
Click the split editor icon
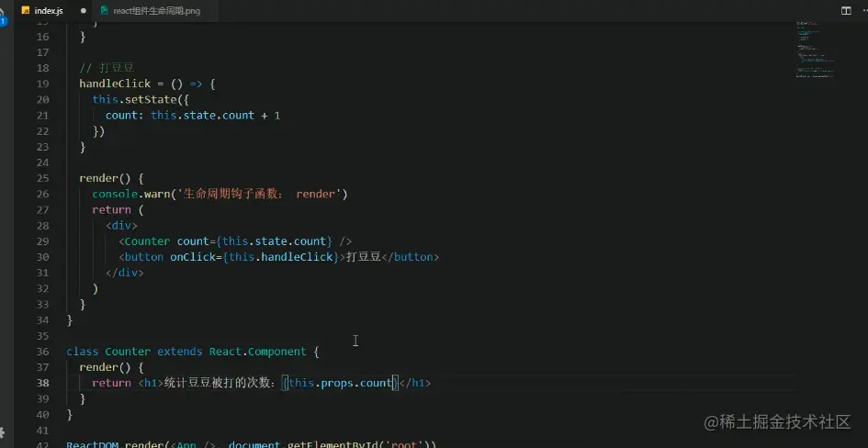coord(846,10)
